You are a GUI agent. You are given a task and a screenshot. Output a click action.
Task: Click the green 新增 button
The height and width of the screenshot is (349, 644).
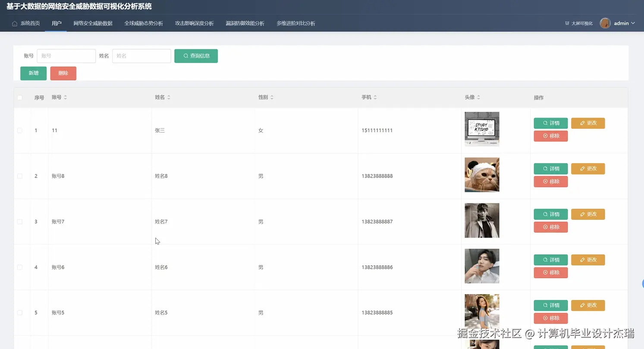point(33,73)
